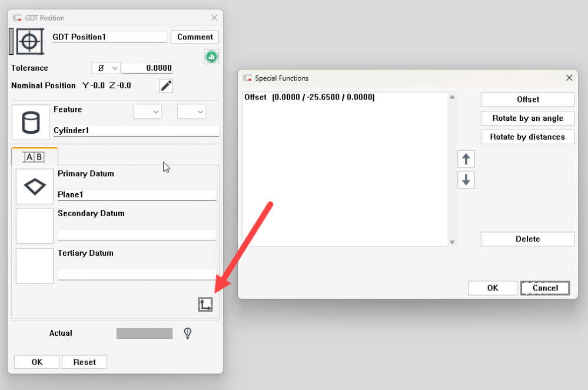Click the Primary Datum plane icon
588x390 pixels.
(x=35, y=187)
